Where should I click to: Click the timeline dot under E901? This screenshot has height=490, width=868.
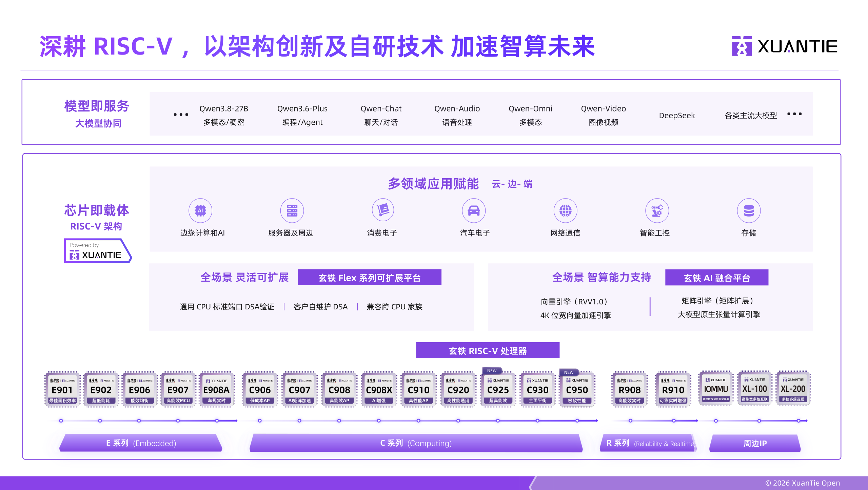click(61, 421)
